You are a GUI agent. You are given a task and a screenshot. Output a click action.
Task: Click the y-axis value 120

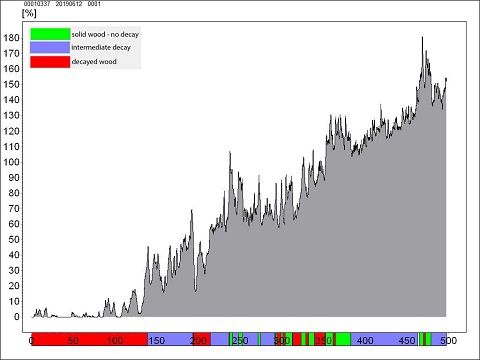point(11,131)
